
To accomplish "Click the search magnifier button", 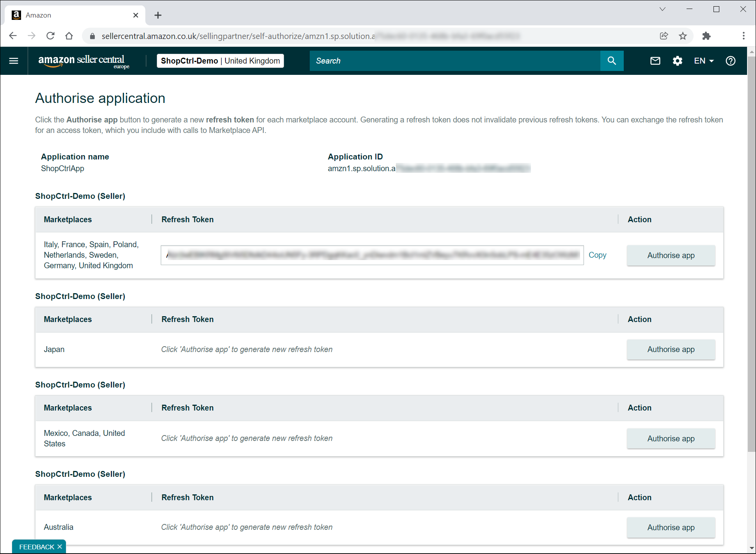I will 612,61.
